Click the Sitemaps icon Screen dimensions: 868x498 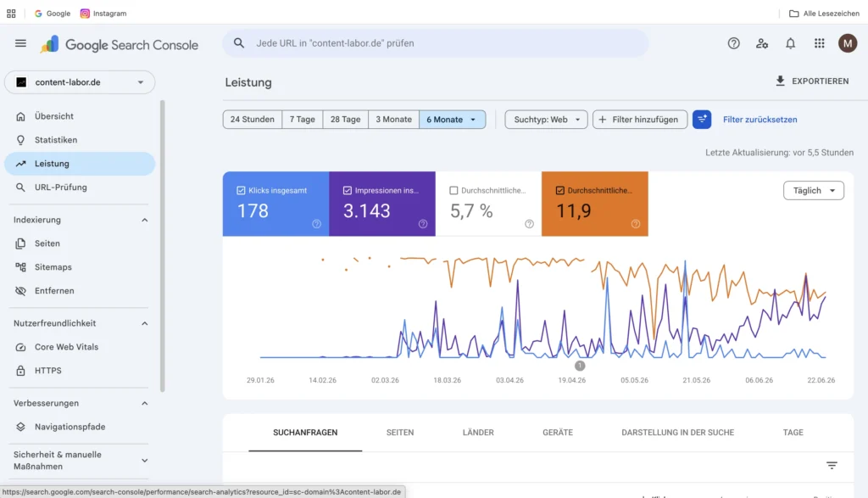coord(20,267)
